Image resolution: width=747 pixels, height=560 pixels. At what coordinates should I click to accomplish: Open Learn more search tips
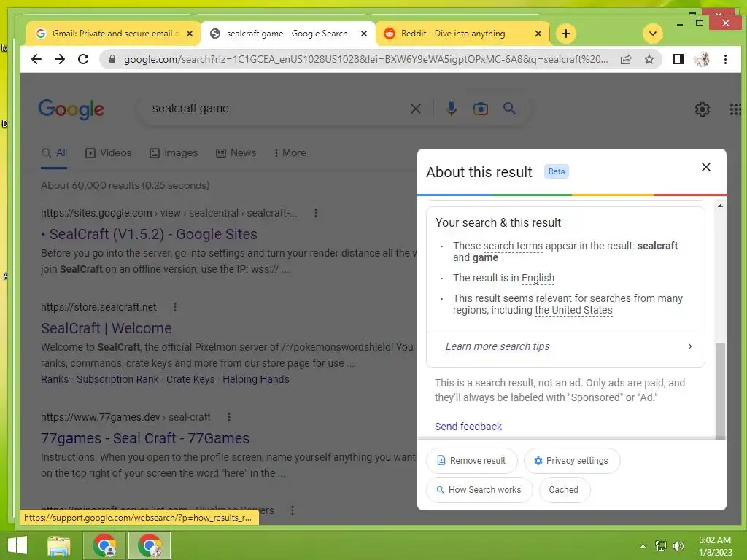coord(497,346)
